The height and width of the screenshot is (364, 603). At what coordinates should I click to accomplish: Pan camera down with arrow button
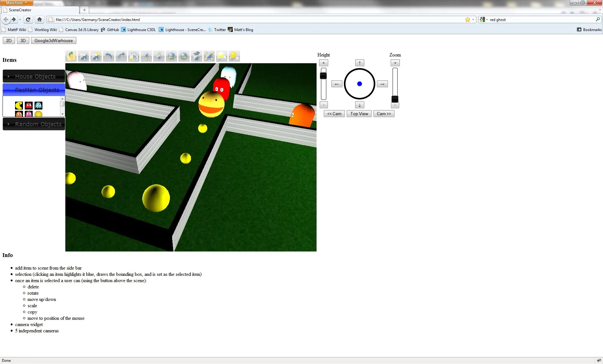tap(360, 105)
